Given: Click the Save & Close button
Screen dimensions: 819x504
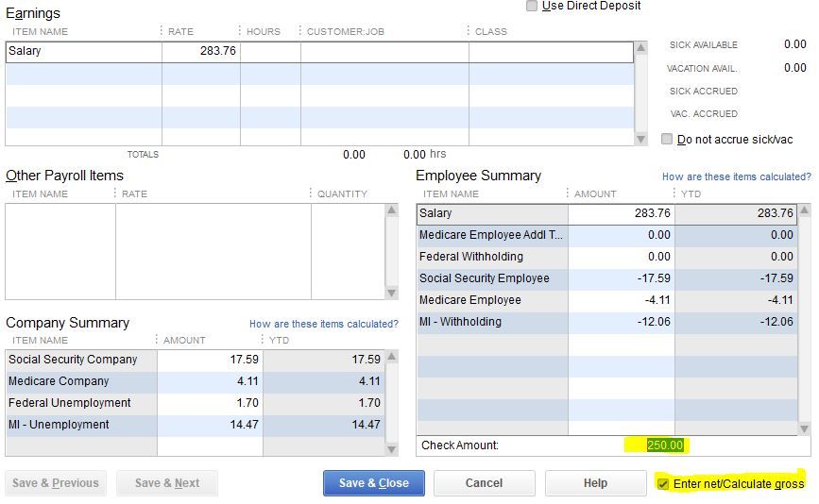Looking at the screenshot, I should click(373, 483).
